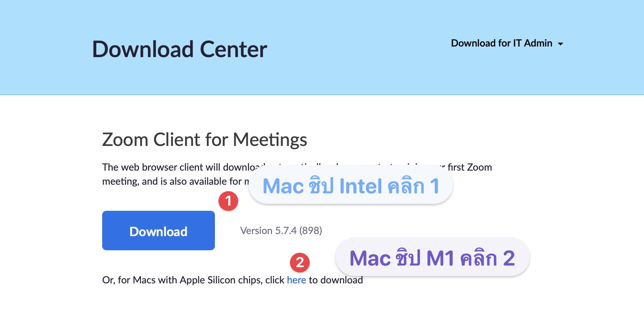The image size is (644, 313).
Task: Select the blue Mac Intel callout bubble
Action: coord(351,186)
